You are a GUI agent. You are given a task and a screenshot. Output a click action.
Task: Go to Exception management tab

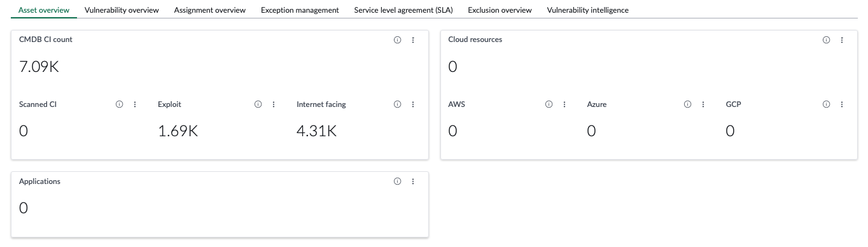300,10
